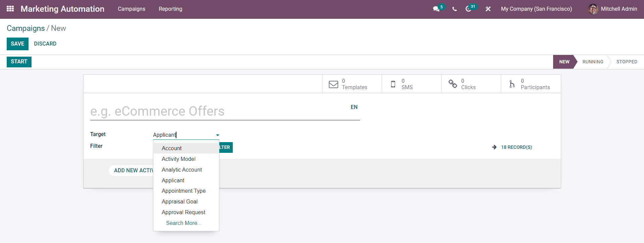644x243 pixels.
Task: Choose Appraisal Goal from the list
Action: coord(186,201)
